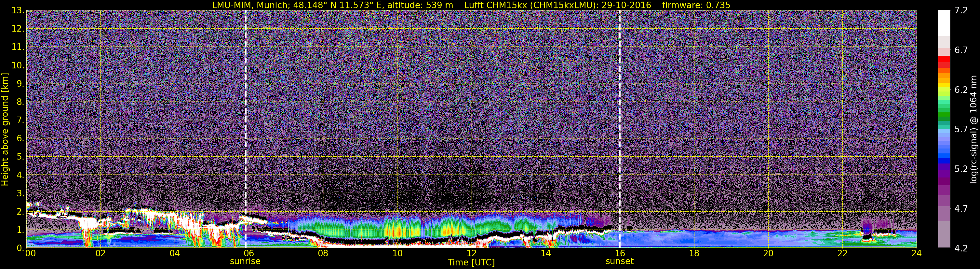
Task: Click the '4.7' colorbar value
Action: pyautogui.click(x=961, y=209)
